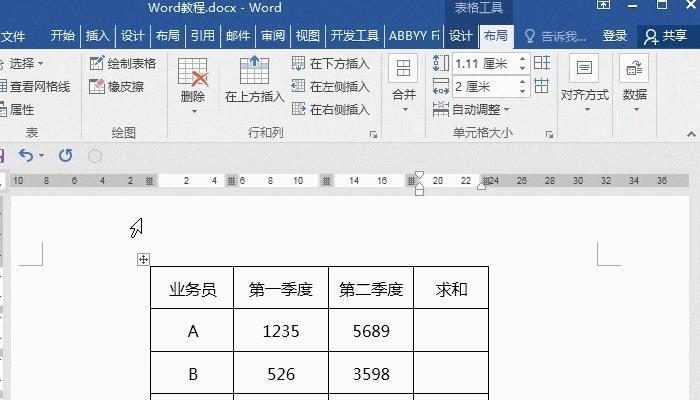The width and height of the screenshot is (700, 400).
Task: Open the 邮件 tab
Action: (x=238, y=36)
